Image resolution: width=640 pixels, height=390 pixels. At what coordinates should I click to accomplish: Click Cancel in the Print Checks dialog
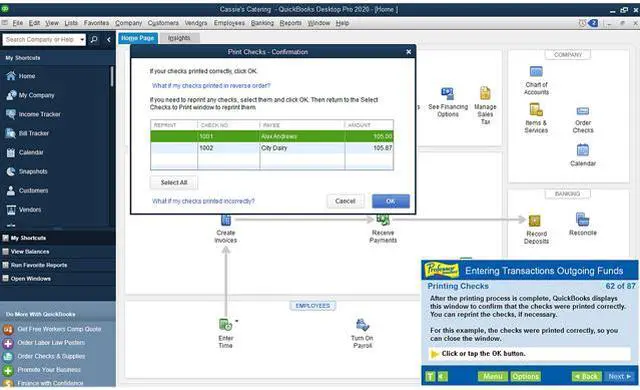[345, 201]
